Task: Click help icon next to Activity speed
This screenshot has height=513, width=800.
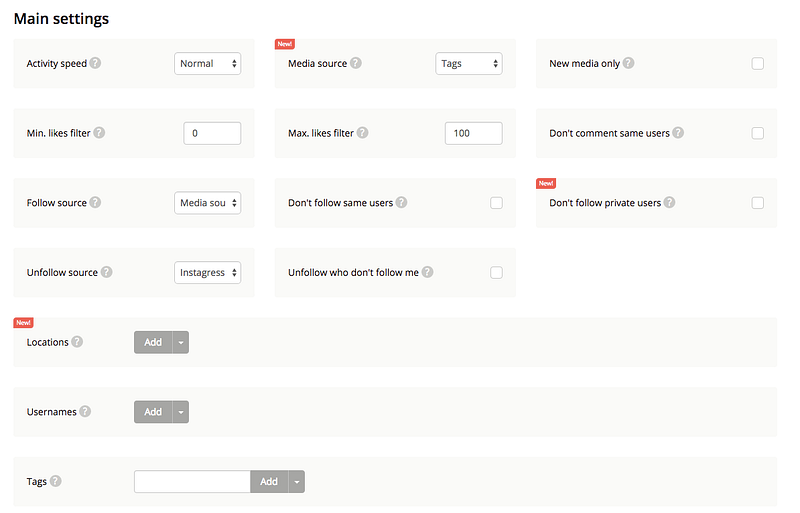Action: click(x=95, y=63)
